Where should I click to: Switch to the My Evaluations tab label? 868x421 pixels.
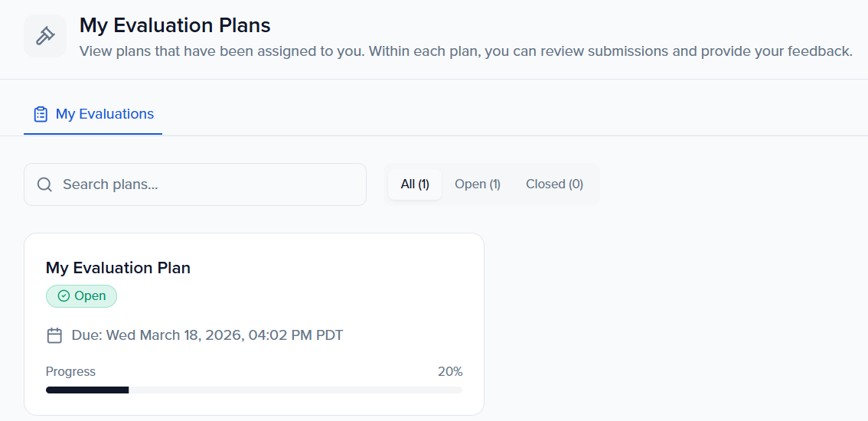(x=105, y=114)
